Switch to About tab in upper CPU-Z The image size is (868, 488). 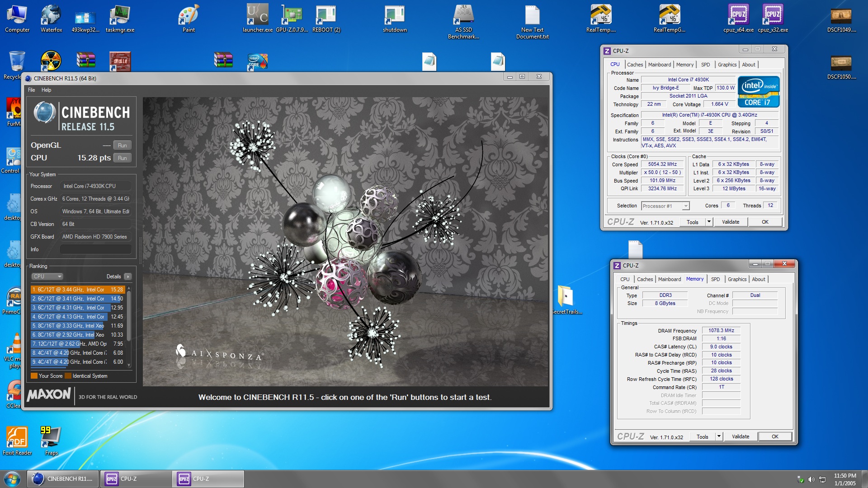749,65
